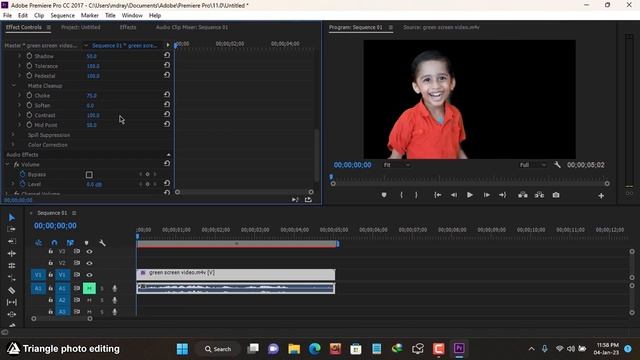Select the green screen video.m4v video clip
The width and height of the screenshot is (640, 360).
[236, 274]
